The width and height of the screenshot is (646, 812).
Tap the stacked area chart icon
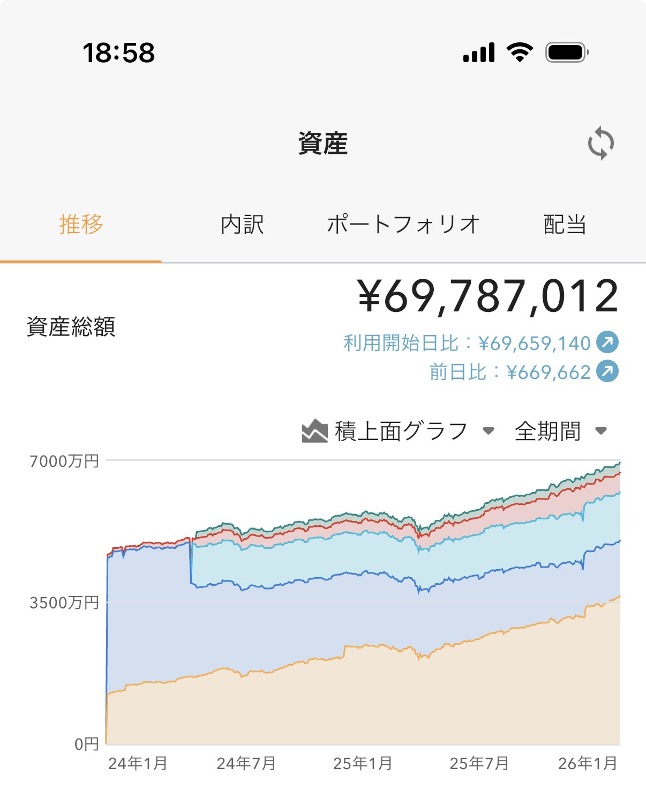314,431
